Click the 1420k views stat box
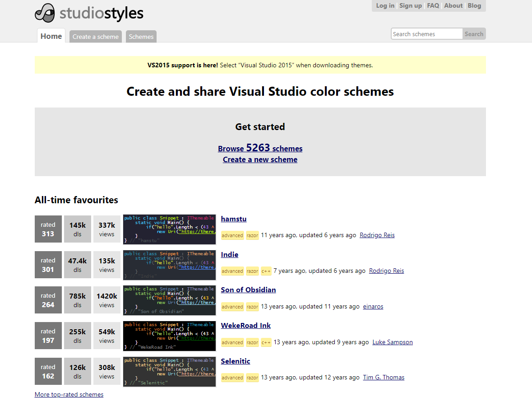 (x=107, y=300)
